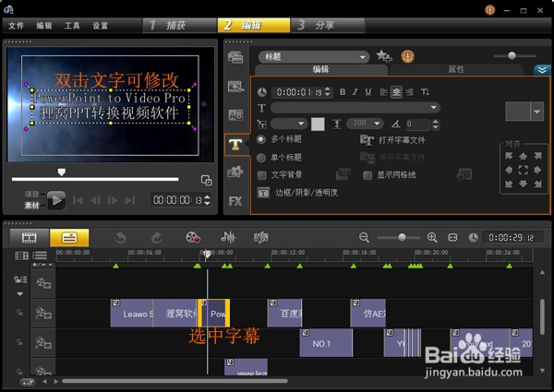This screenshot has height=392, width=554.
Task: Expand the track options down arrow
Action: tap(20, 294)
